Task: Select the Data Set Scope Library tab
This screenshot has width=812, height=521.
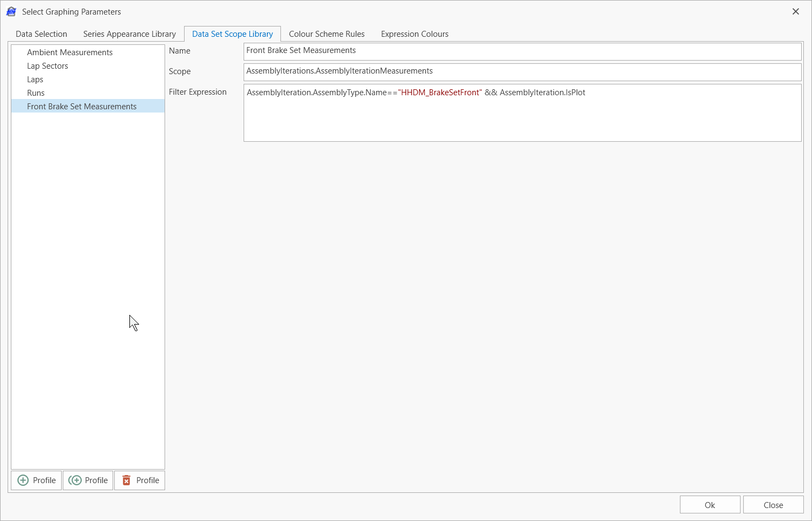Action: [232, 34]
